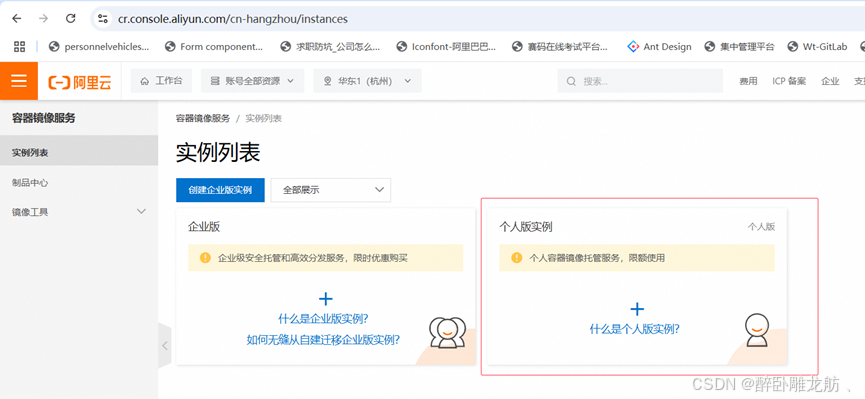Click the 容器镜像服务 breadcrumb link
Image resolution: width=865 pixels, height=399 pixels.
(x=203, y=119)
